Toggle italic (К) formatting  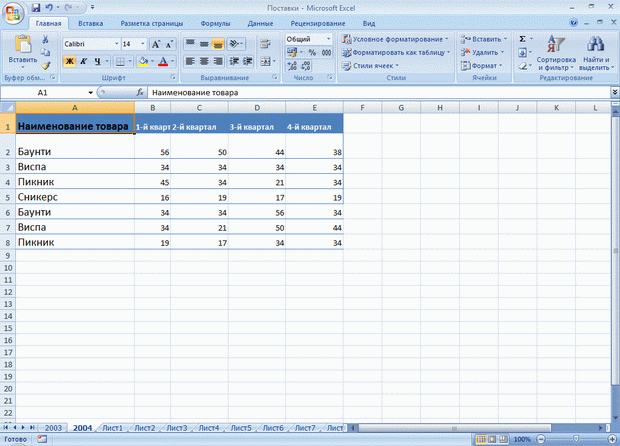tap(83, 61)
